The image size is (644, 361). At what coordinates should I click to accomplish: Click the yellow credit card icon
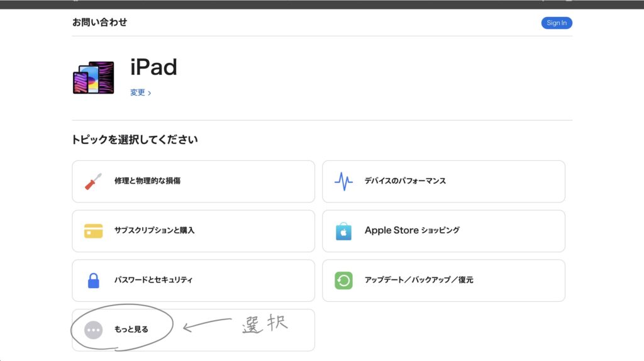93,231
